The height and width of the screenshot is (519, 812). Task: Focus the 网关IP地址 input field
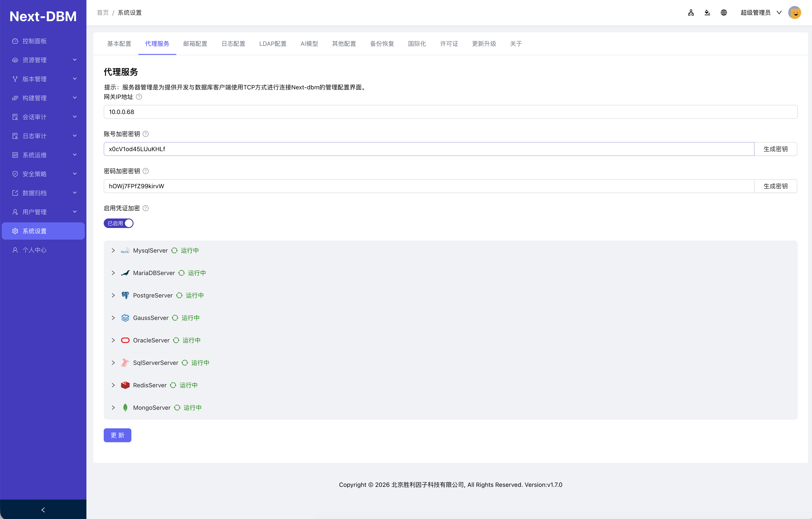pyautogui.click(x=451, y=112)
